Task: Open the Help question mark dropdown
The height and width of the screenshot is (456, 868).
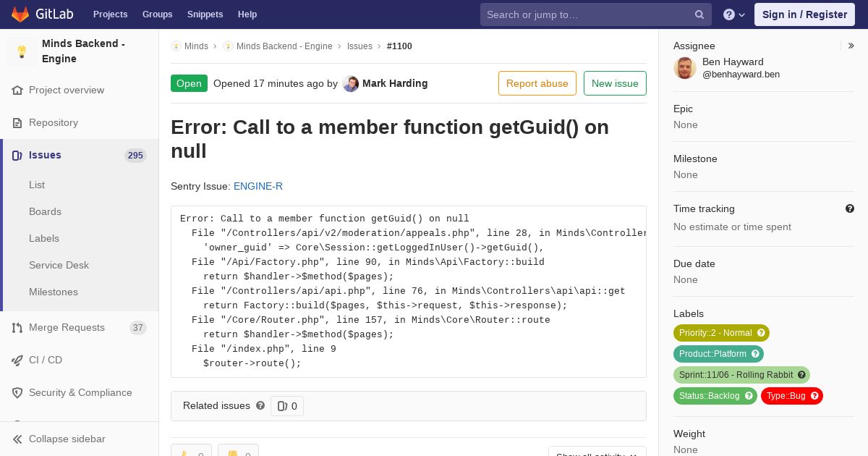Action: point(734,14)
